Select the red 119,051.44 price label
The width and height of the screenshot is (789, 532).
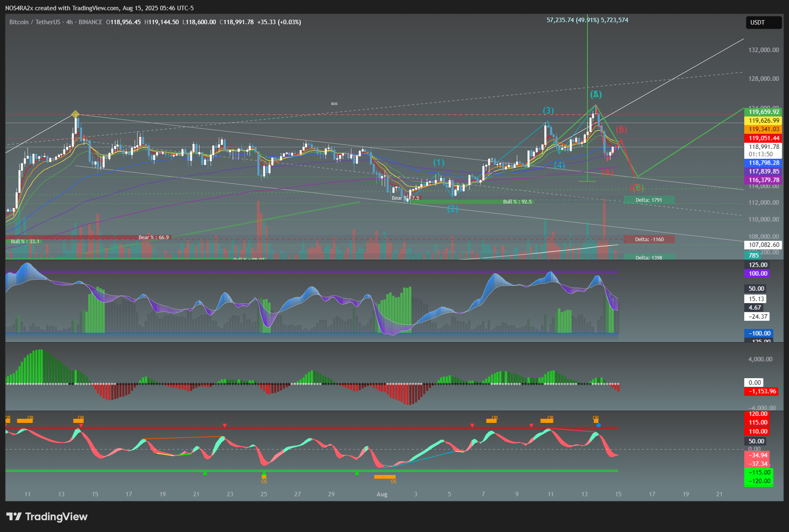pyautogui.click(x=764, y=138)
